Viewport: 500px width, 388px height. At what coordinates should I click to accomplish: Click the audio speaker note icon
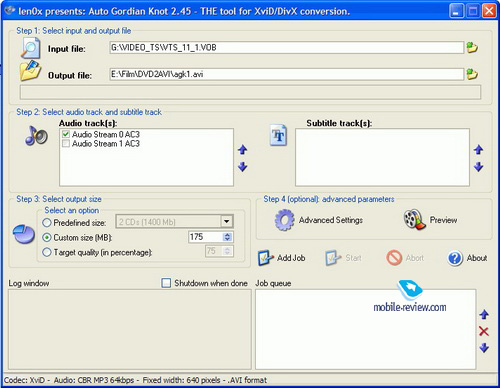[x=36, y=136]
